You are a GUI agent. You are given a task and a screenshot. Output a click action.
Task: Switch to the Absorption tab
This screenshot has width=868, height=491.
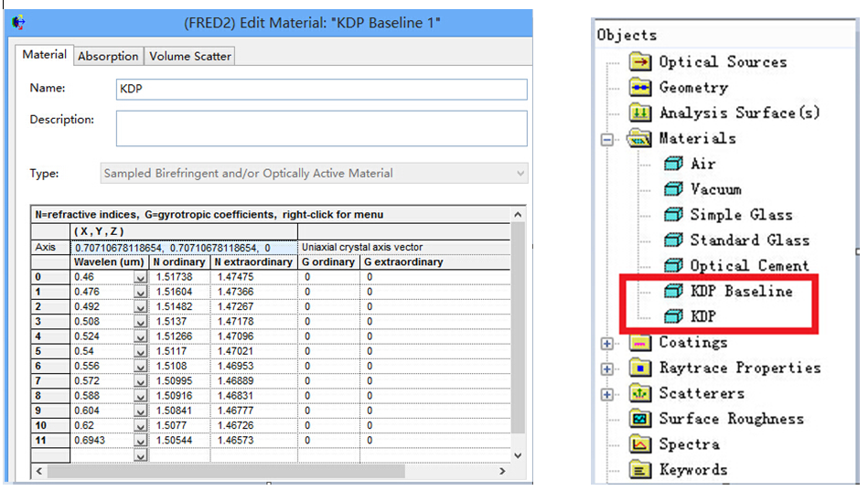tap(108, 56)
